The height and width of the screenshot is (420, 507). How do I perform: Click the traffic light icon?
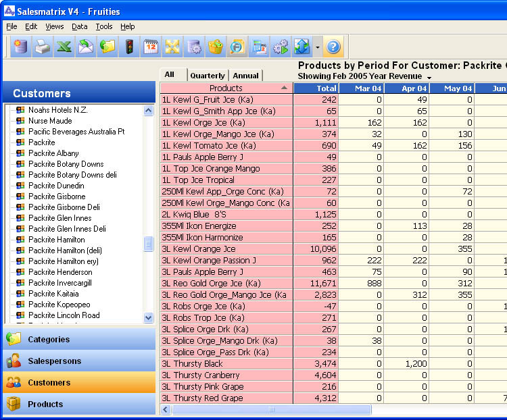[129, 47]
